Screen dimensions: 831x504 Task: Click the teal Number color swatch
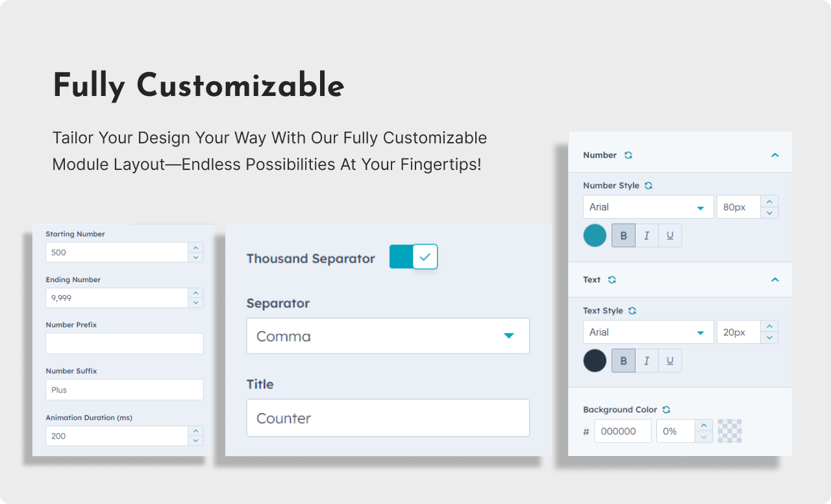tap(595, 235)
